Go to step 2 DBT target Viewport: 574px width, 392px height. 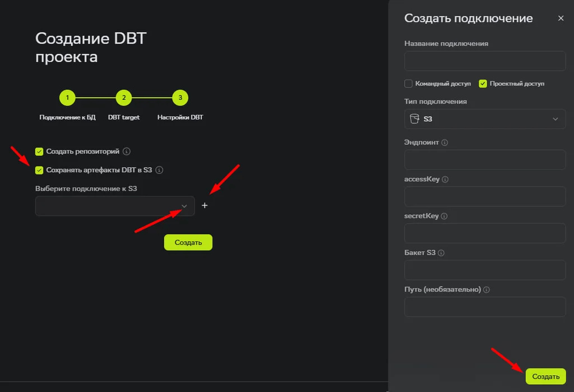click(124, 98)
